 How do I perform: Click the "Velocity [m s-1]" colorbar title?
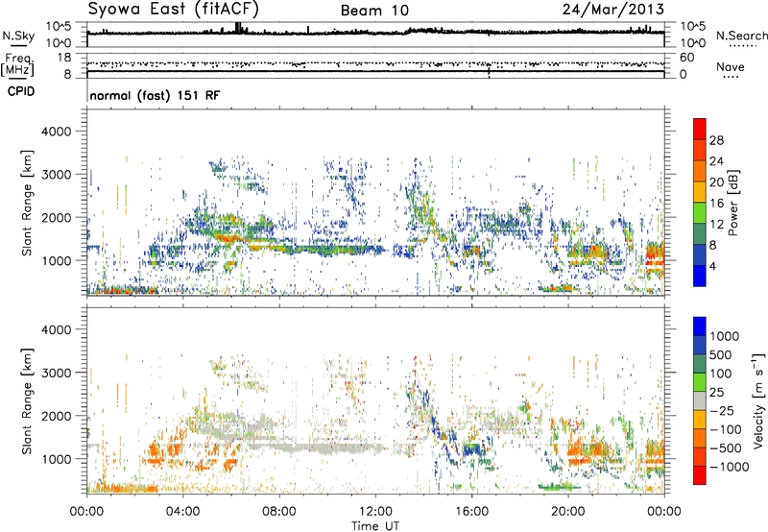(x=758, y=399)
